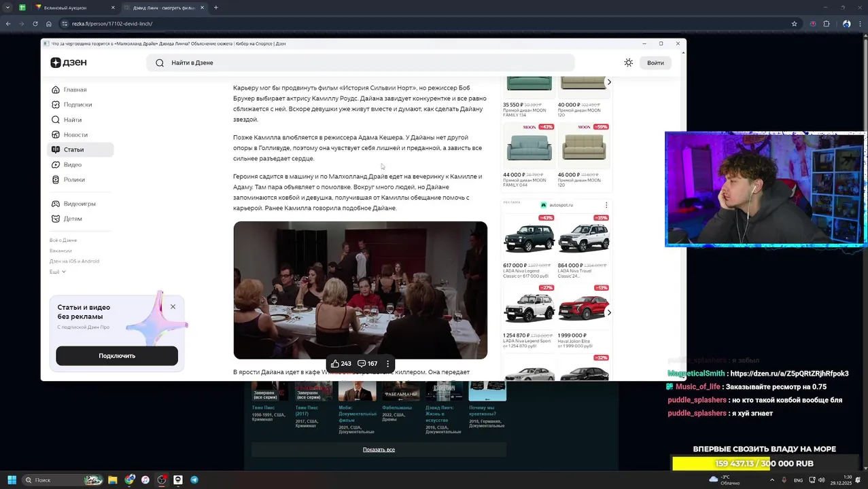Open the browser three-dot menu
The height and width of the screenshot is (489, 868).
860,24
